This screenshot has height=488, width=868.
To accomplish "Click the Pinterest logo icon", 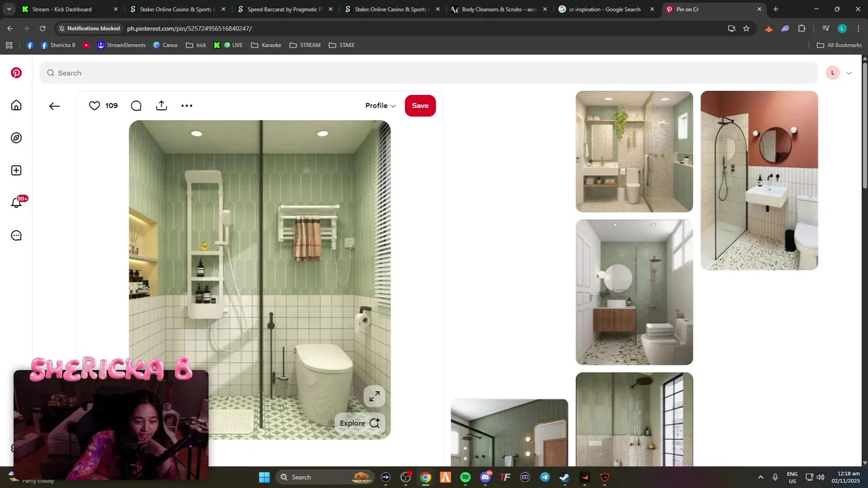I will pyautogui.click(x=16, y=73).
